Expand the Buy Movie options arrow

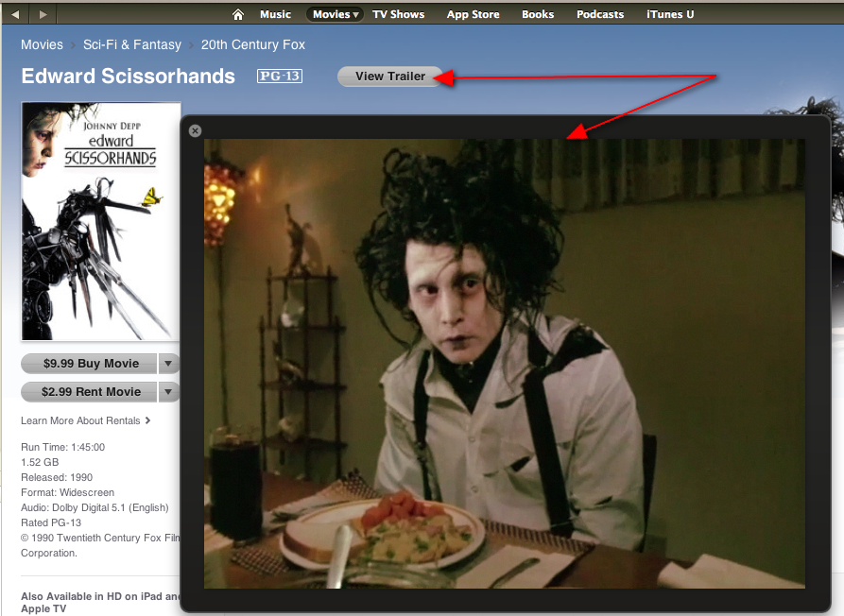168,364
